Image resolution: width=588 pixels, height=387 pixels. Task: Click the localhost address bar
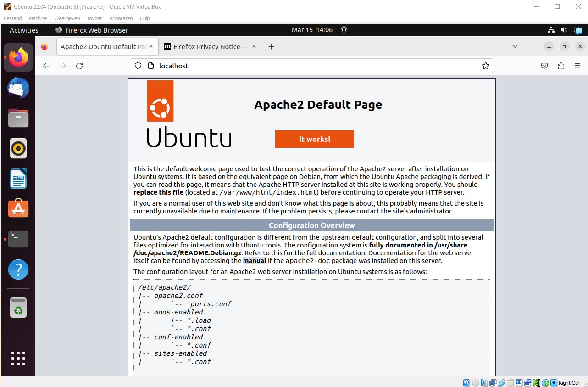pos(312,66)
